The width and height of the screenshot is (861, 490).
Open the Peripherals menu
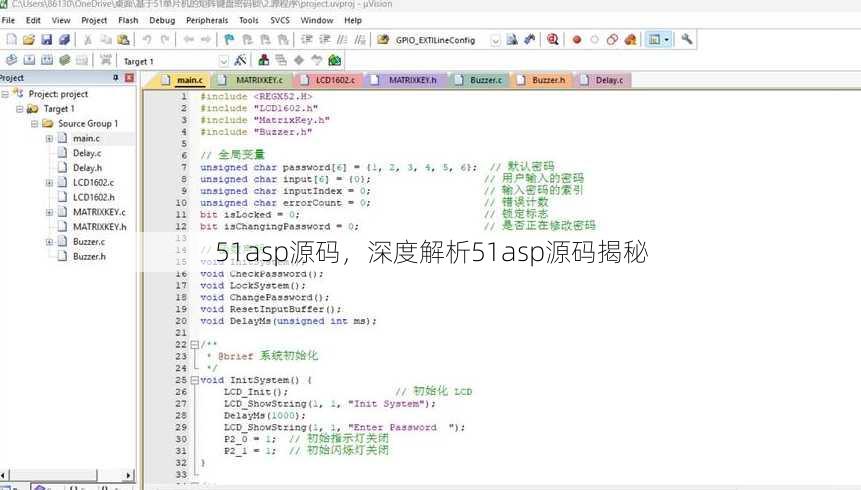207,20
